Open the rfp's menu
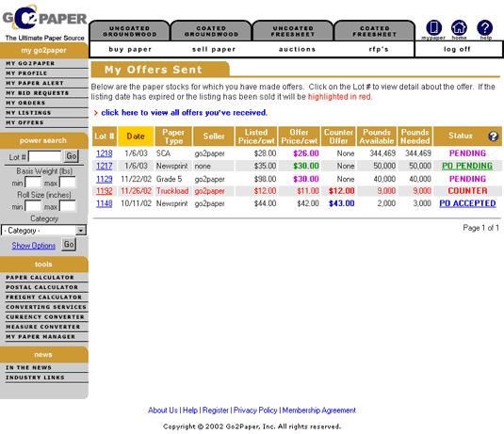The height and width of the screenshot is (434, 504). click(379, 49)
